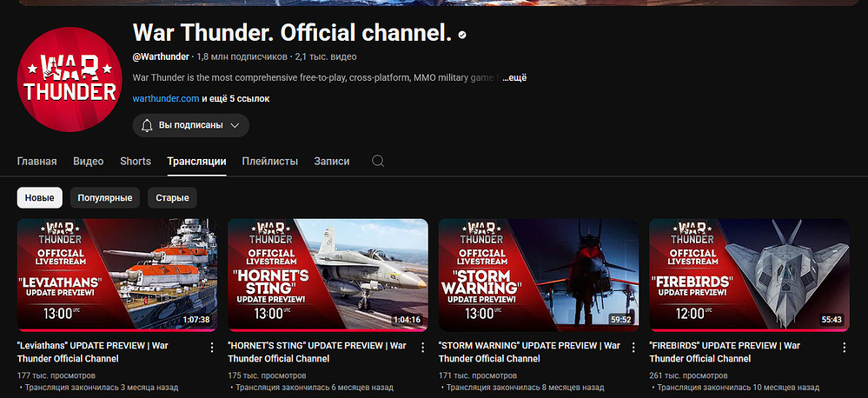The height and width of the screenshot is (398, 868).
Task: Sort by Старые filter chip
Action: pos(172,197)
